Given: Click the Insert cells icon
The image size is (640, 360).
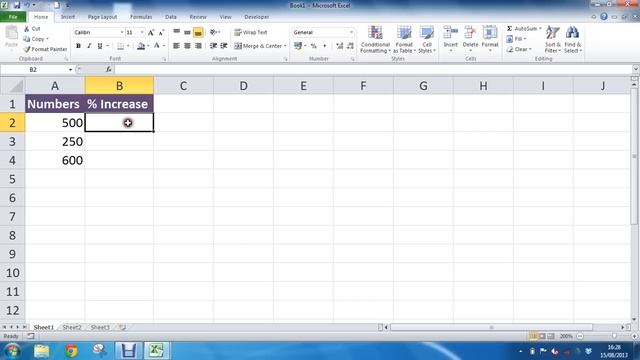Looking at the screenshot, I should tap(451, 33).
